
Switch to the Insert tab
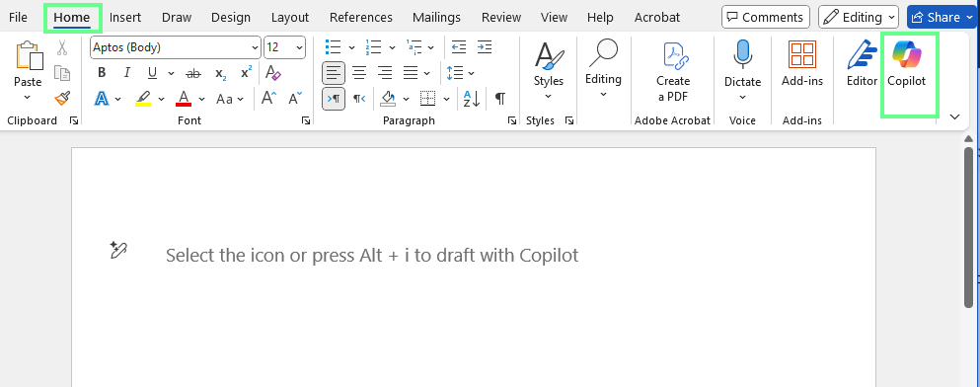coord(125,17)
